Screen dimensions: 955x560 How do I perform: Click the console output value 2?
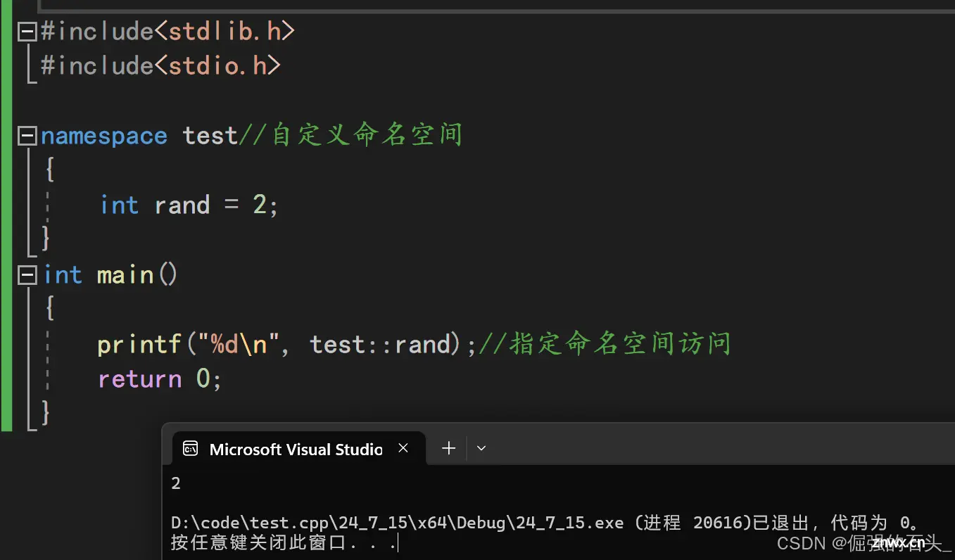click(x=176, y=483)
